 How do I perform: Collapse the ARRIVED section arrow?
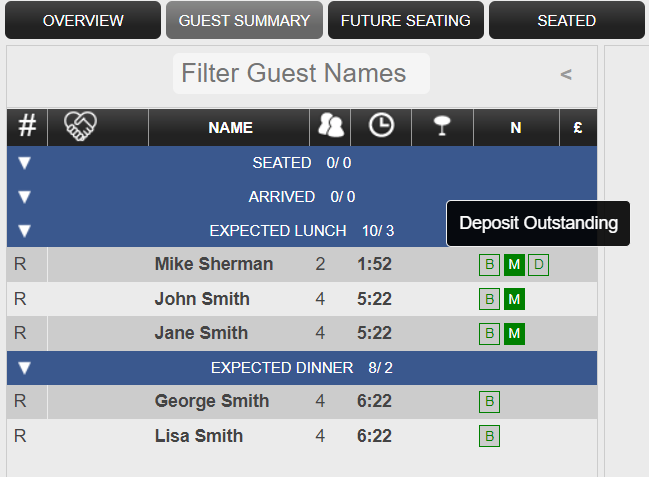click(24, 197)
